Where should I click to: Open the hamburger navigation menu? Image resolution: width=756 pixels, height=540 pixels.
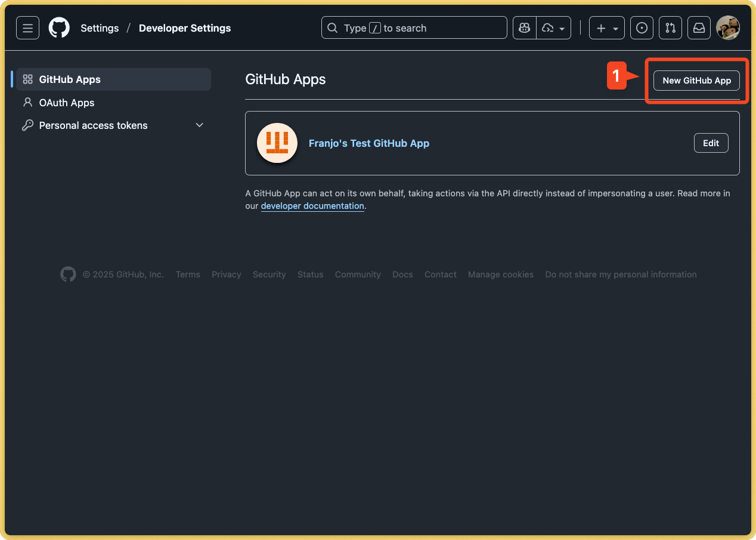[x=27, y=27]
